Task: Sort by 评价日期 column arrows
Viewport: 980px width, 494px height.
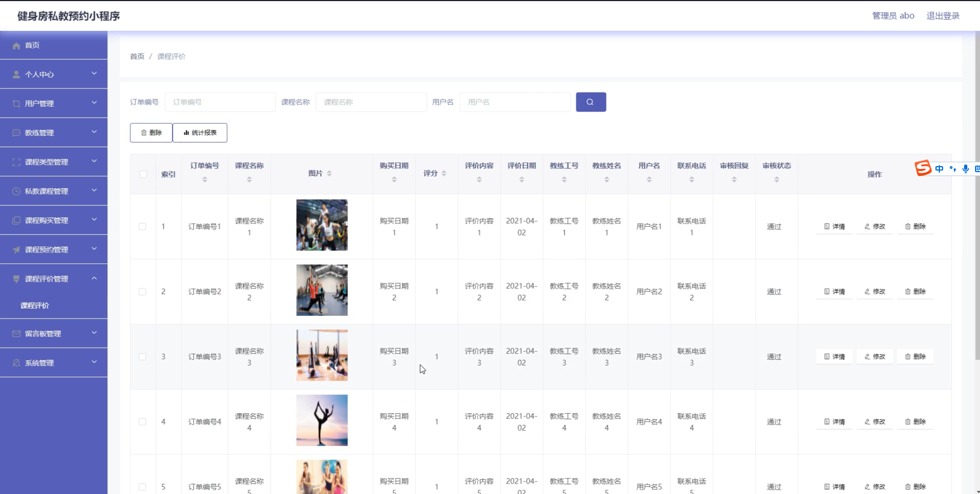Action: tap(521, 179)
